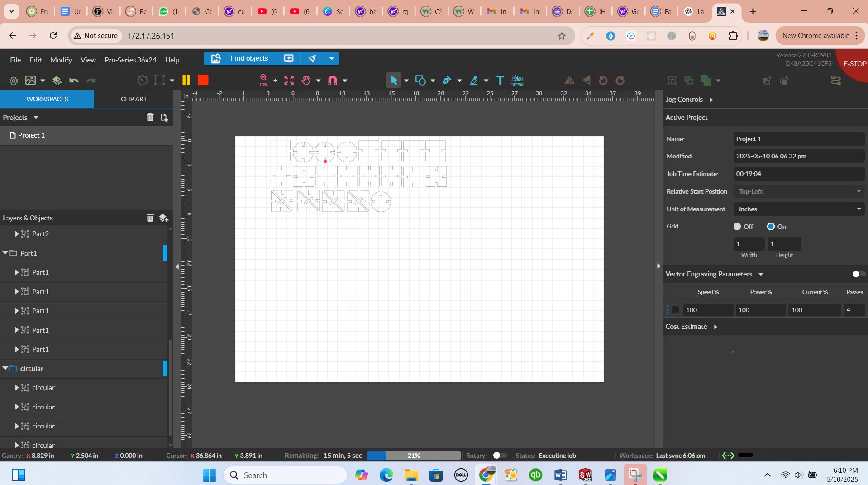The width and height of the screenshot is (868, 485).
Task: Toggle the Part1 folder blue color bar
Action: coord(165,253)
